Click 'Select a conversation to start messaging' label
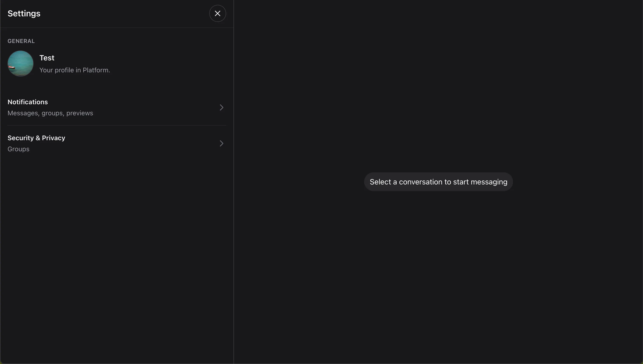643x364 pixels. click(438, 182)
